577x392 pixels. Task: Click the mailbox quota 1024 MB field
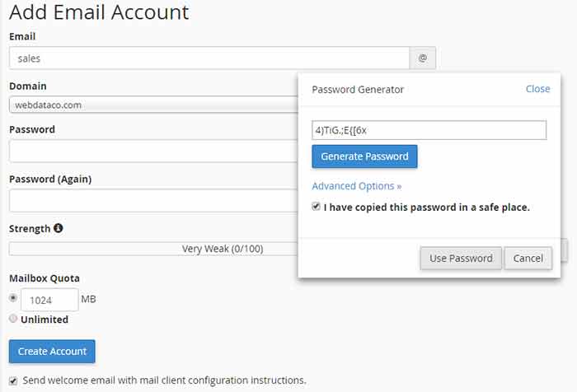tap(49, 300)
